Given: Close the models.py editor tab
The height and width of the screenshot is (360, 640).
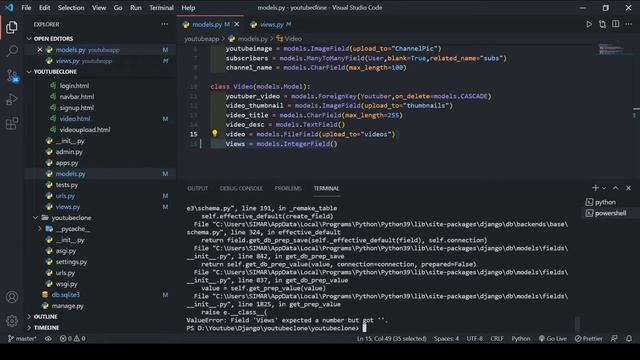Looking at the screenshot, I should click(236, 24).
